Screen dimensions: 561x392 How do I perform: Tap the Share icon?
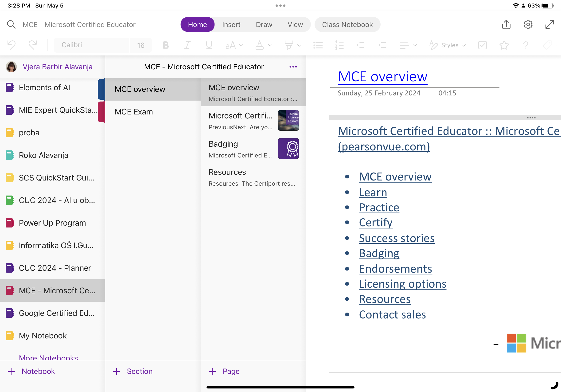506,24
